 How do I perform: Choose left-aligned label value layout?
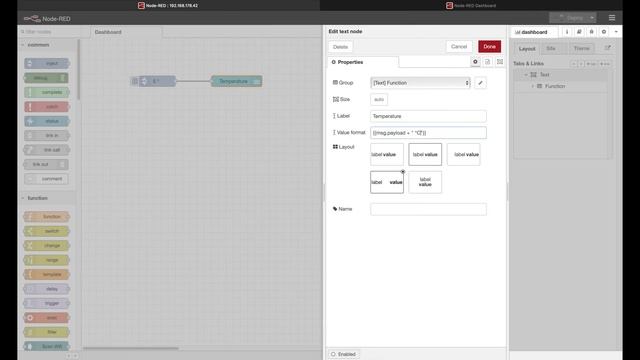click(x=387, y=154)
